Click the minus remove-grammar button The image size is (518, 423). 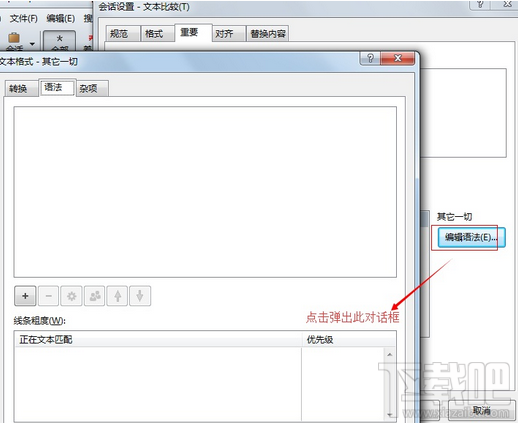[49, 296]
